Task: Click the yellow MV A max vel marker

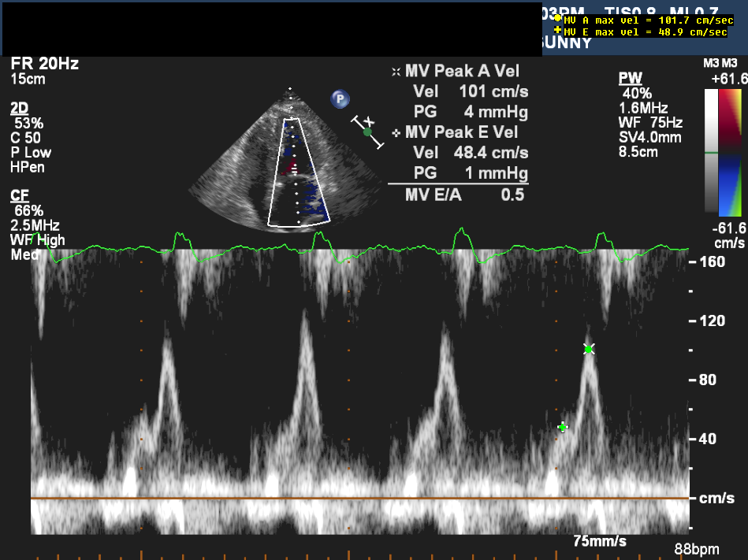Action: 558,19
